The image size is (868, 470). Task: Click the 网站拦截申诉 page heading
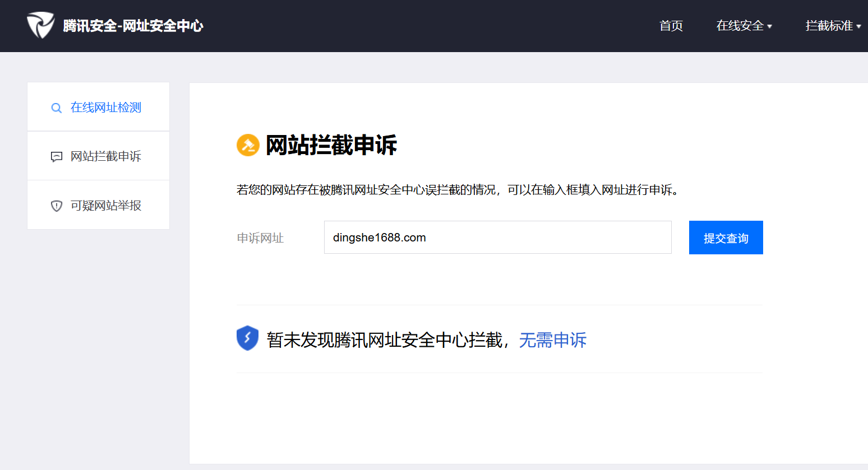tap(331, 145)
